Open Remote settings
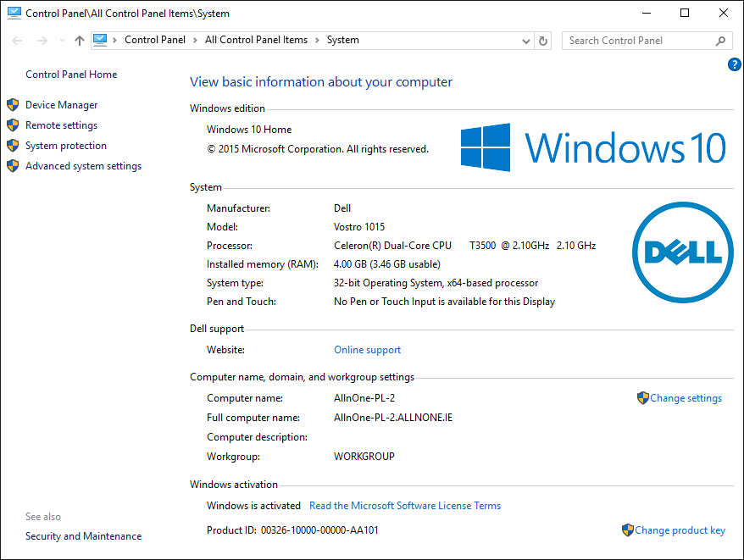The width and height of the screenshot is (744, 560). tap(62, 125)
